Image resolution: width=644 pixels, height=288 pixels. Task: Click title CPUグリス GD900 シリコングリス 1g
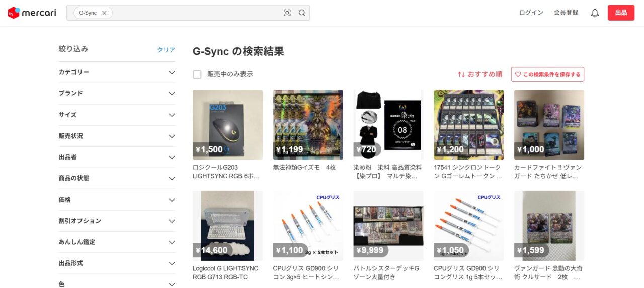(x=468, y=273)
